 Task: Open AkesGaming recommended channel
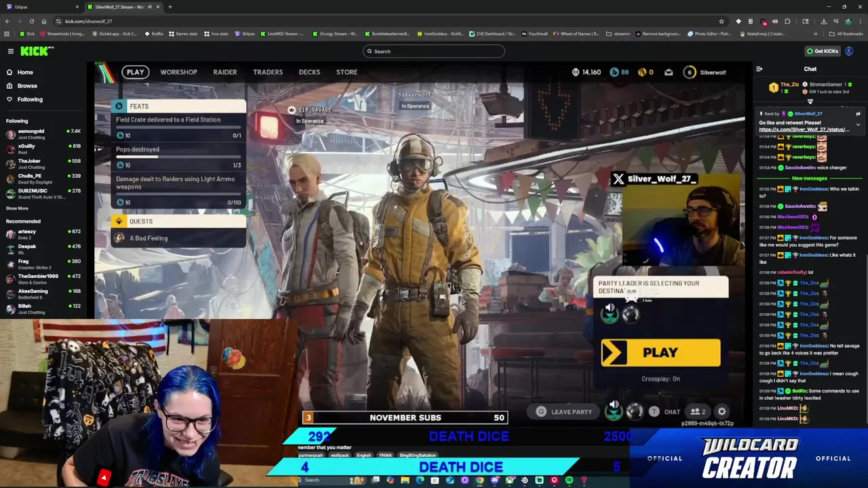click(42, 293)
